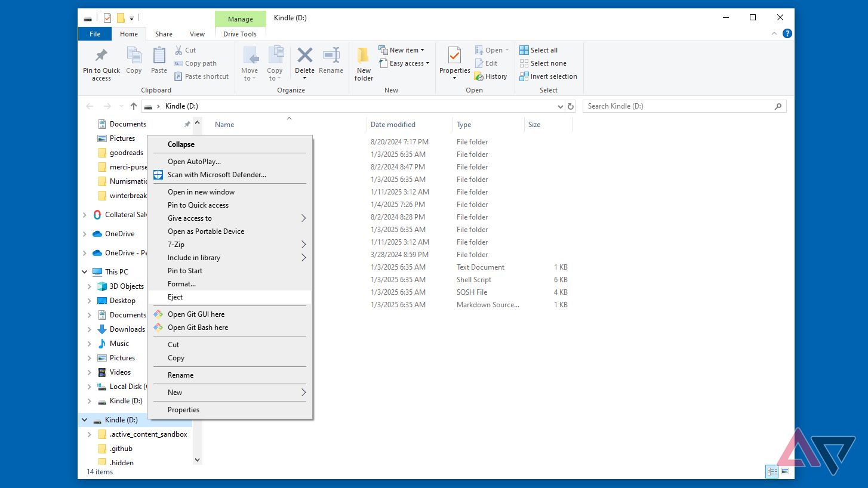Choose Open Git Bash here
868x488 pixels.
(230, 328)
